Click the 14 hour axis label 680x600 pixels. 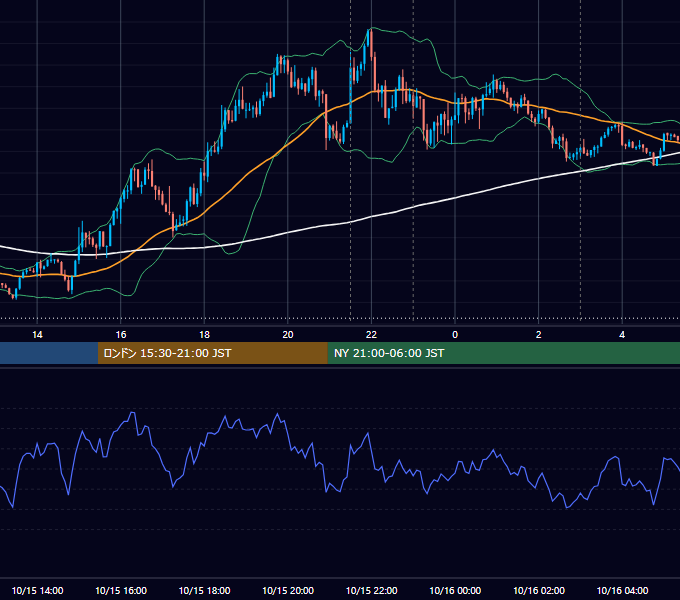point(37,335)
